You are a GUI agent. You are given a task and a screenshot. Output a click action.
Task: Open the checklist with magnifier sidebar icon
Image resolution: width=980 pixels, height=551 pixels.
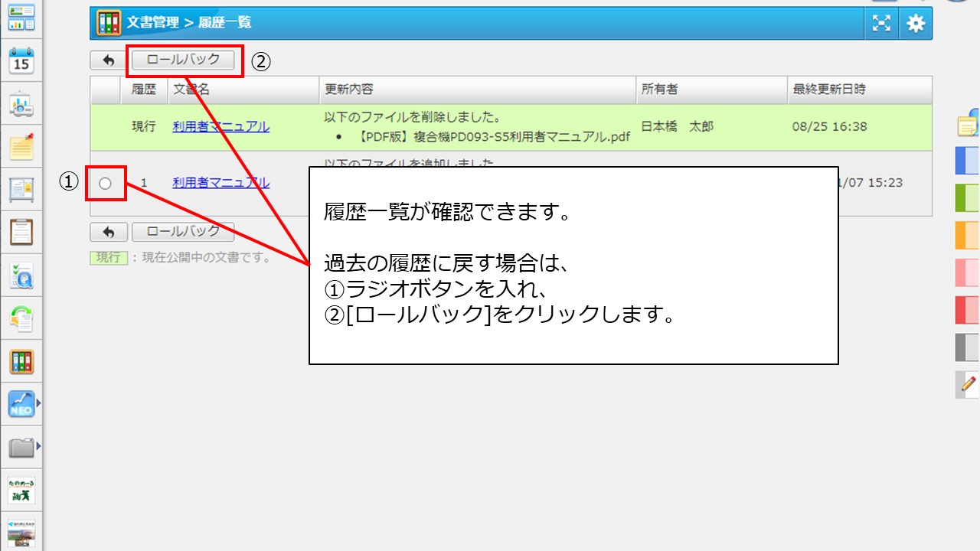(x=21, y=275)
